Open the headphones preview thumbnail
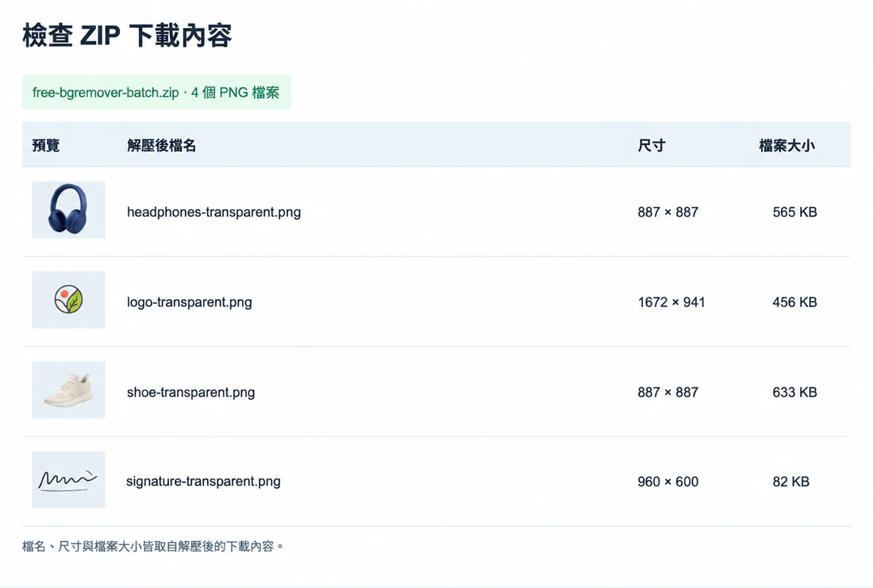 coord(68,210)
